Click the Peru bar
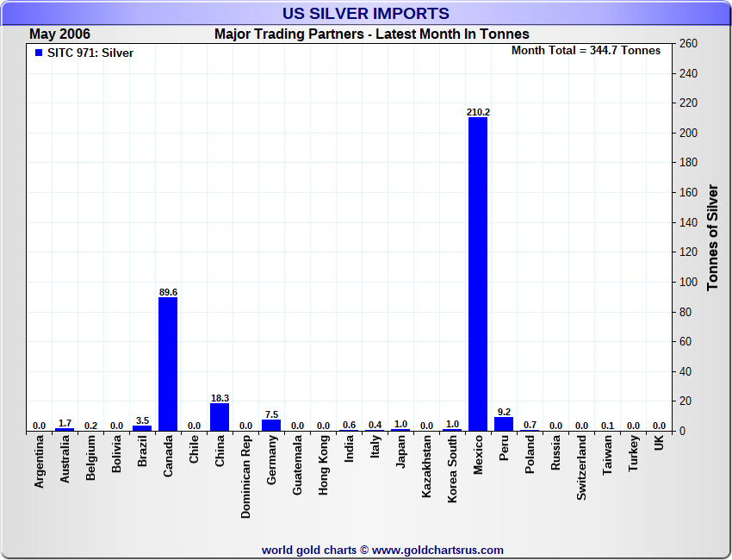The height and width of the screenshot is (560, 732). click(x=504, y=424)
